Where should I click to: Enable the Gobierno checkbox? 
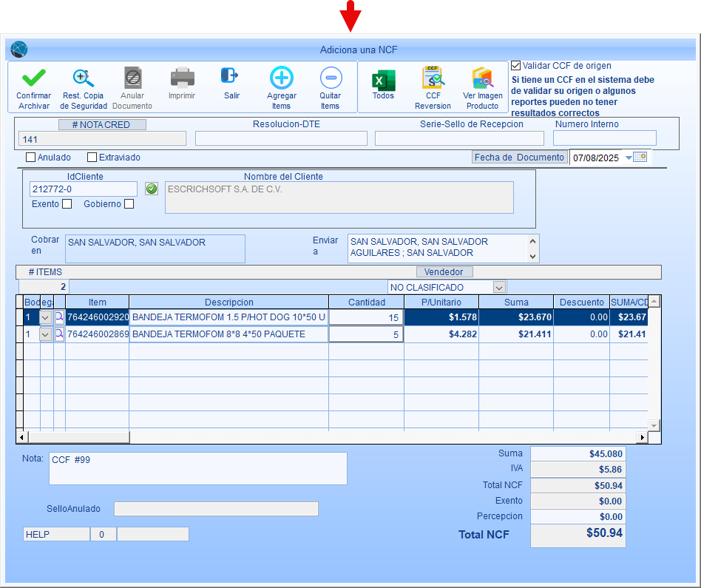129,204
